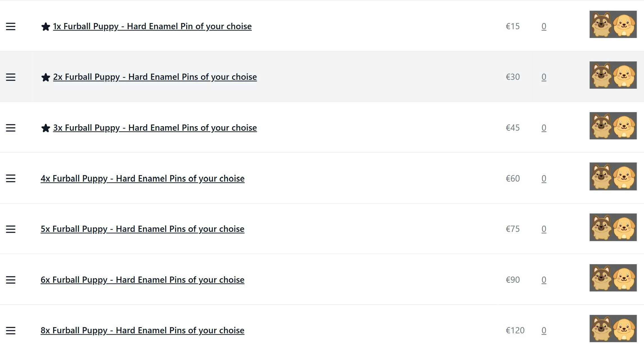Click star icon on 2x Furball Puppy
Screen dimensions: 644x353
46,77
